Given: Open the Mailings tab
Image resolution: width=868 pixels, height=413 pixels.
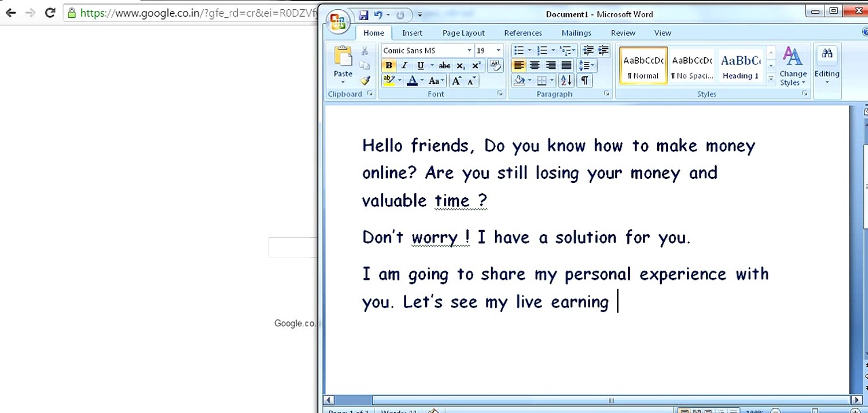Looking at the screenshot, I should pyautogui.click(x=576, y=33).
